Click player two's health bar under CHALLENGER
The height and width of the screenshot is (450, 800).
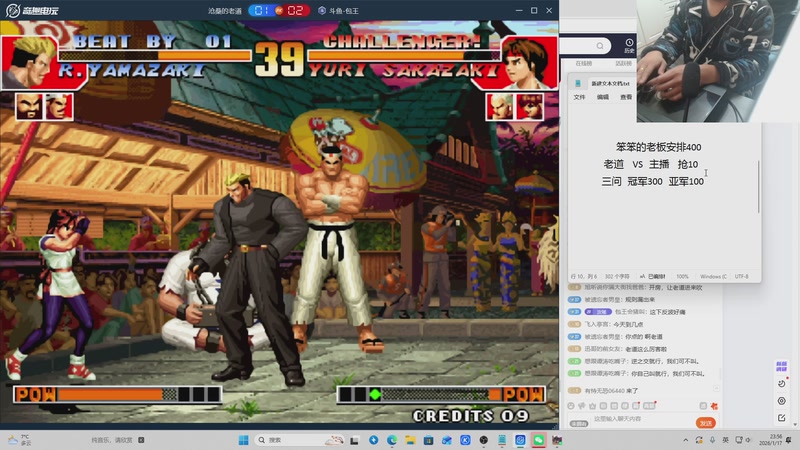click(x=404, y=56)
